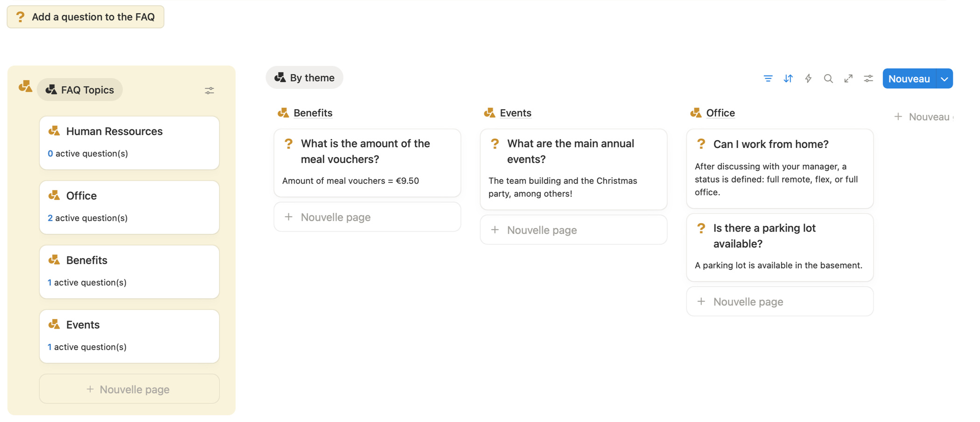Click Nouvelle page in the FAQ Topics panel
This screenshot has width=980, height=422.
click(129, 389)
